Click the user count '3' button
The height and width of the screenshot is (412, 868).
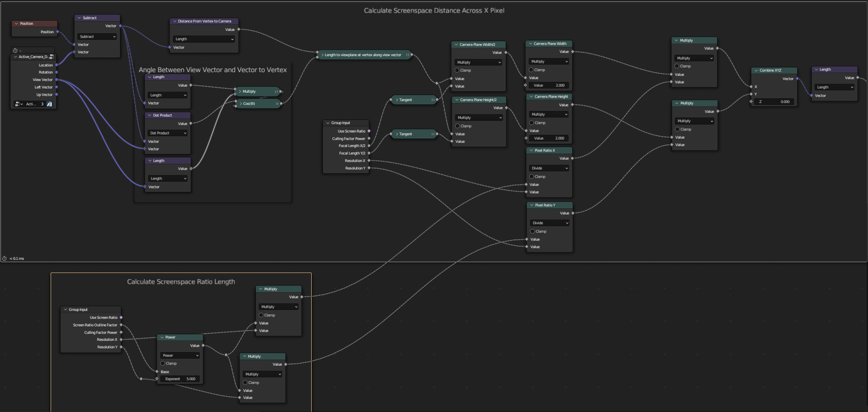click(x=42, y=104)
